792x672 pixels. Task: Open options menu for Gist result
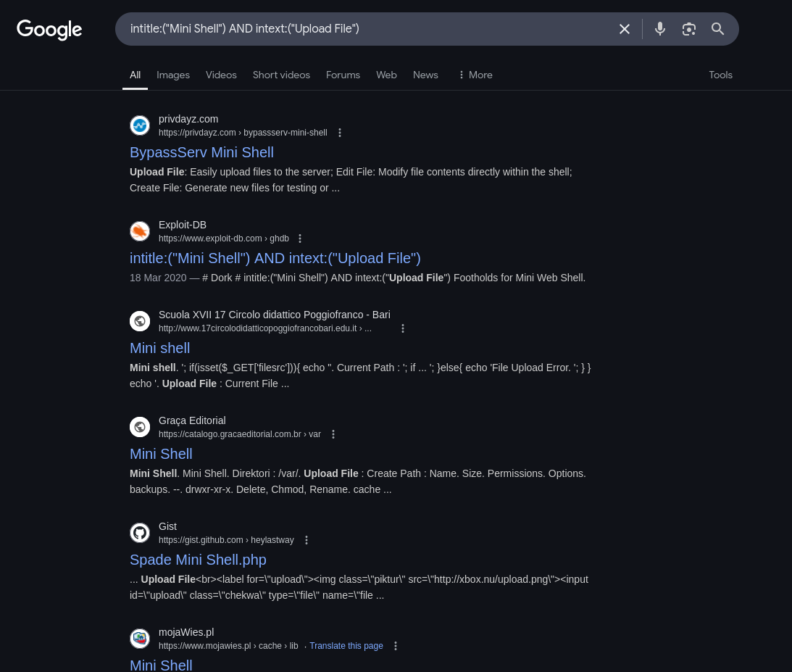307,540
